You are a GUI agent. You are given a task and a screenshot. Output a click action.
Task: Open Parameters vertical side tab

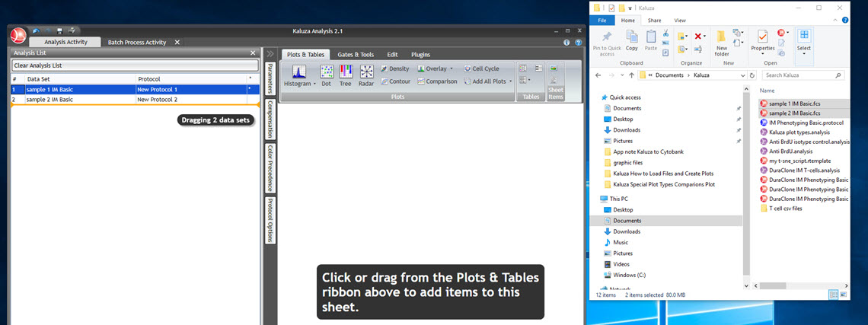click(x=270, y=79)
